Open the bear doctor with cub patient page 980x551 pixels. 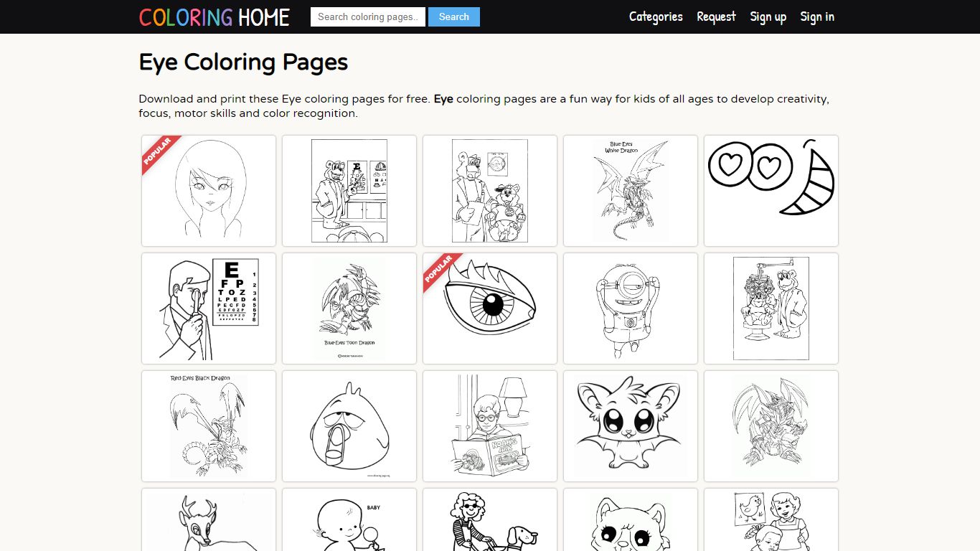coord(490,191)
